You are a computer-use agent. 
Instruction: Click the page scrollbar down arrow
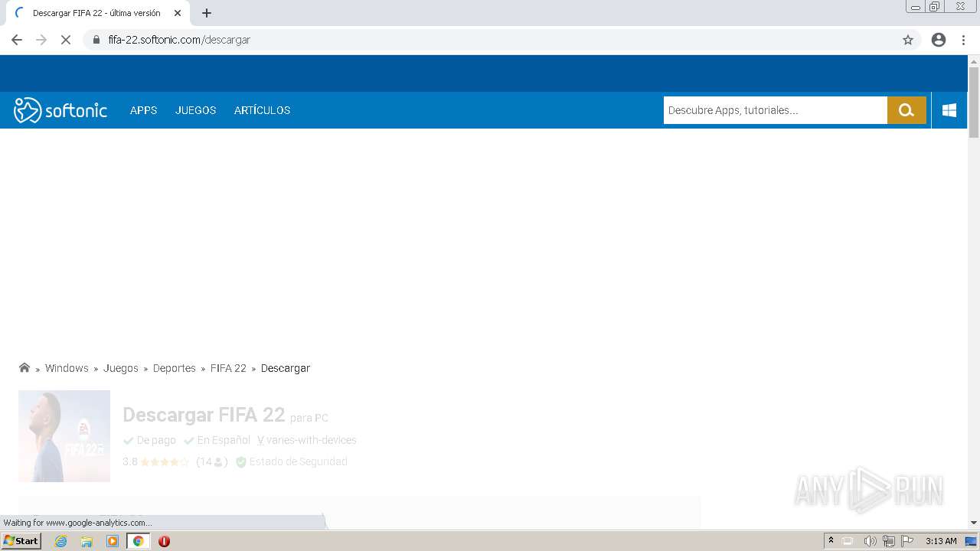tap(974, 523)
